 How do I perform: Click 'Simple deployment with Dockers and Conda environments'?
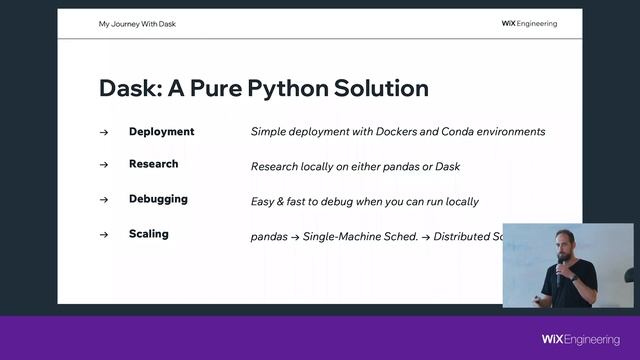(398, 132)
